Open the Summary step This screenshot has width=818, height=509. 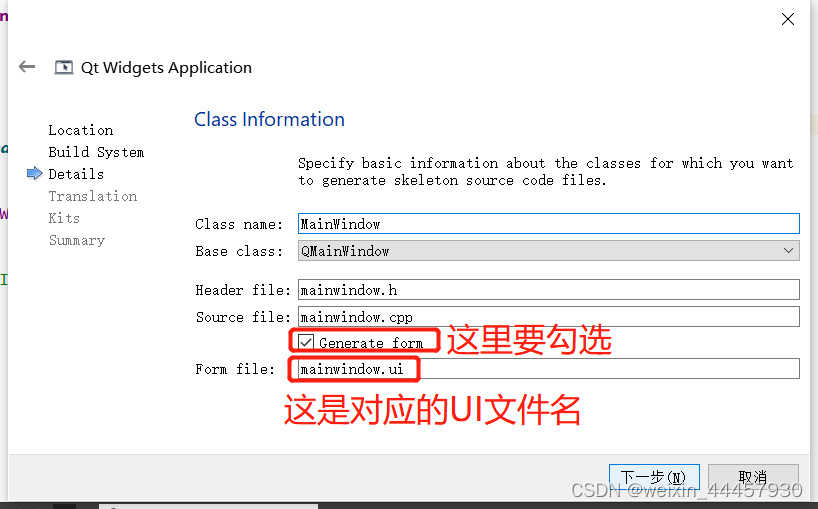[x=76, y=240]
